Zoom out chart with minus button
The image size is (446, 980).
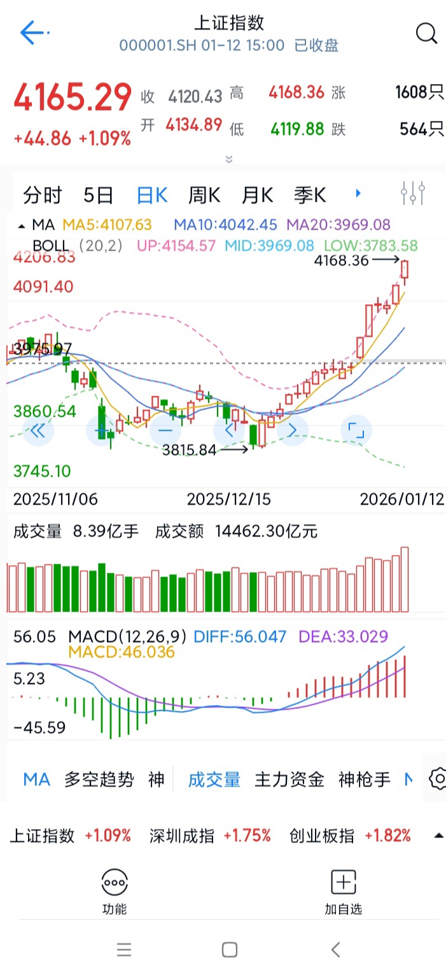(165, 431)
